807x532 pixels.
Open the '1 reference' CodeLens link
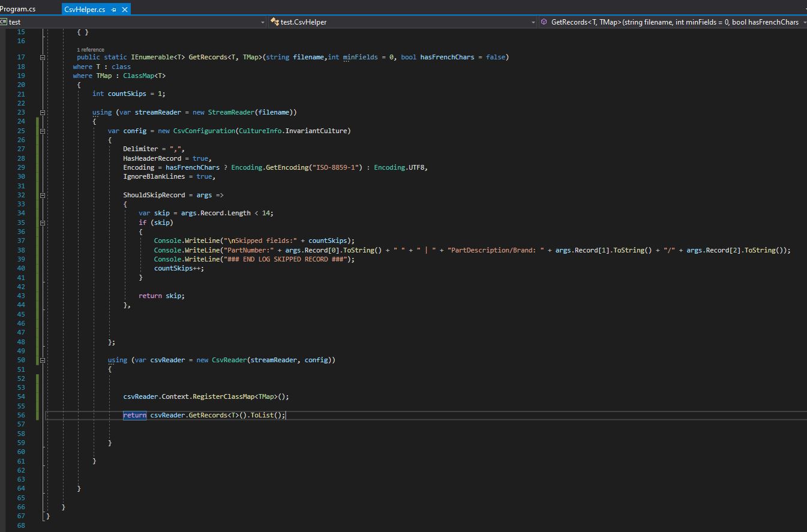click(91, 49)
